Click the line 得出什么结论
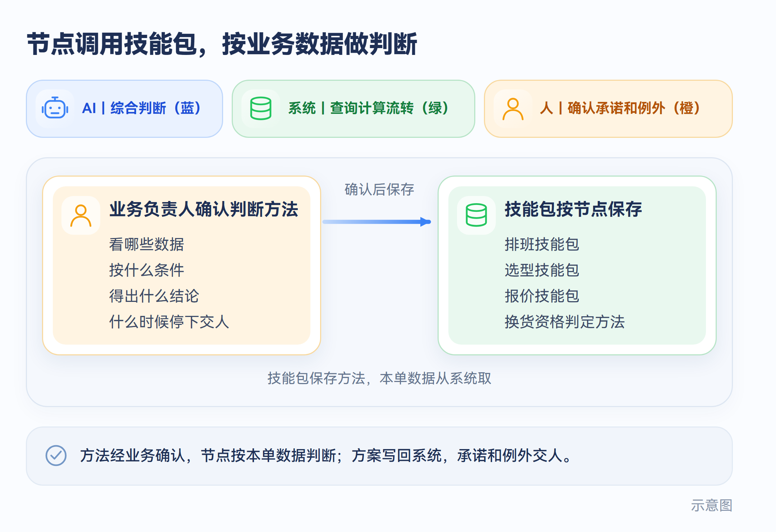Viewport: 776px width, 532px height. coord(154,296)
